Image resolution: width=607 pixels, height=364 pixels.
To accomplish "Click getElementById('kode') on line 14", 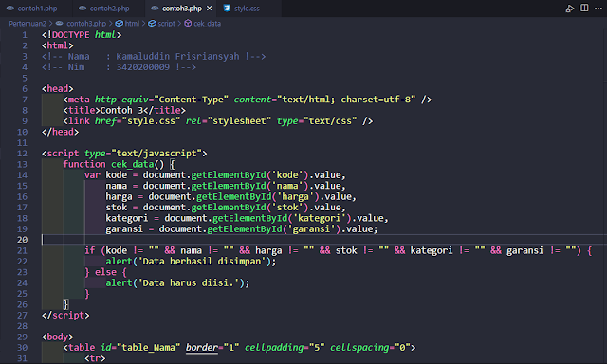I will pyautogui.click(x=249, y=175).
